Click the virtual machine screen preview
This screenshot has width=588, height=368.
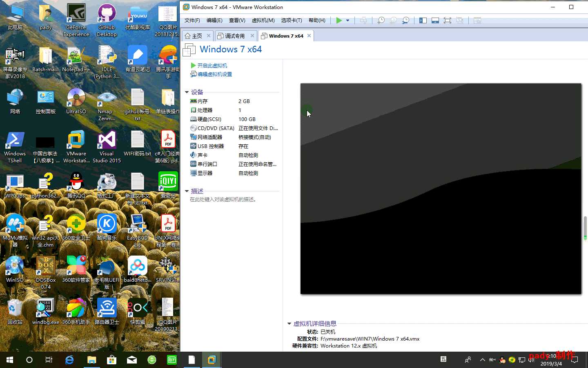pos(441,188)
